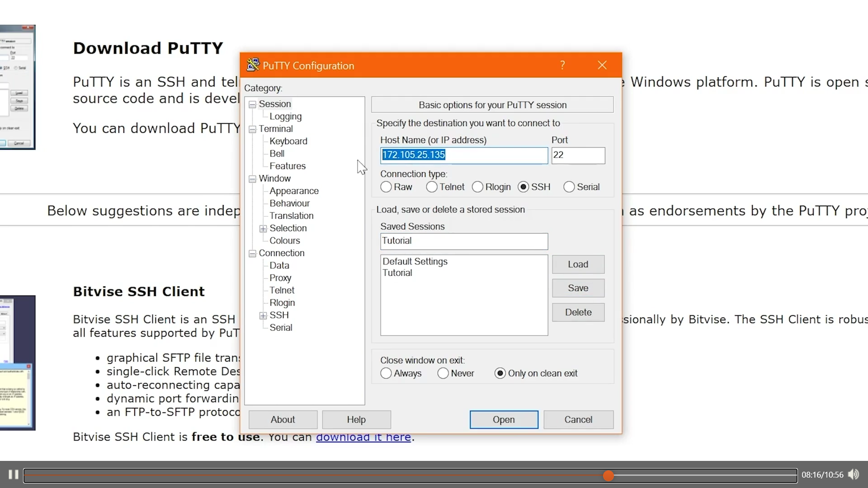Click the question mark help icon

(562, 65)
